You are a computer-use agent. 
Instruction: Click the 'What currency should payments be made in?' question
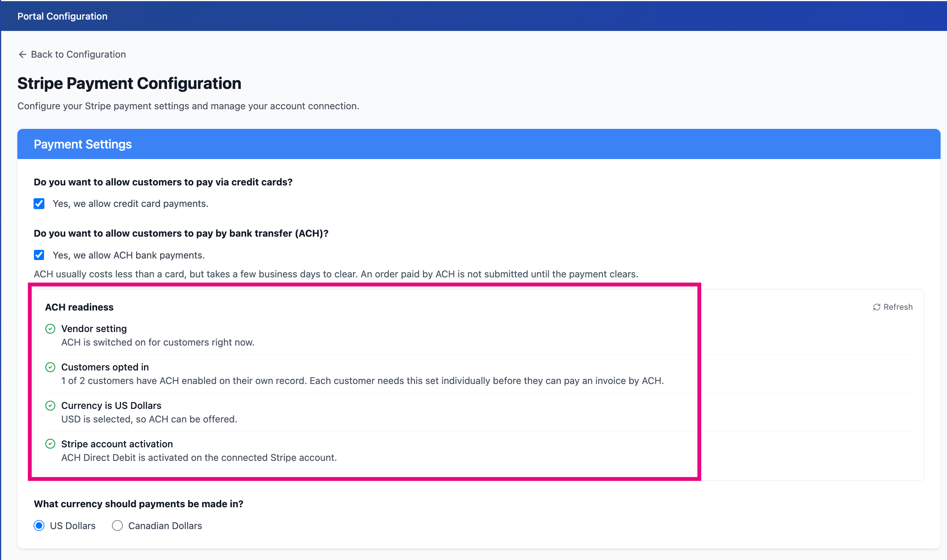pos(138,504)
